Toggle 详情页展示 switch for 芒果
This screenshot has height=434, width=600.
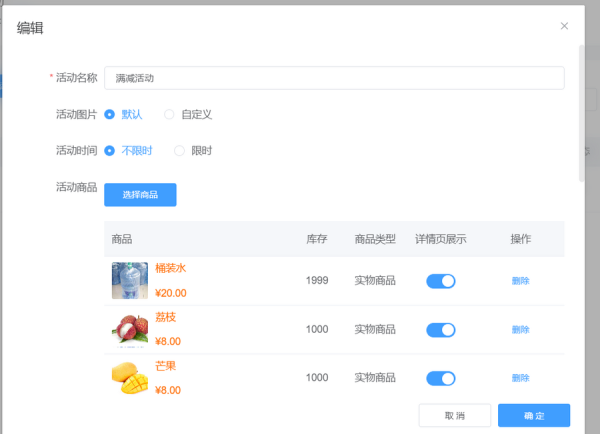click(x=441, y=379)
